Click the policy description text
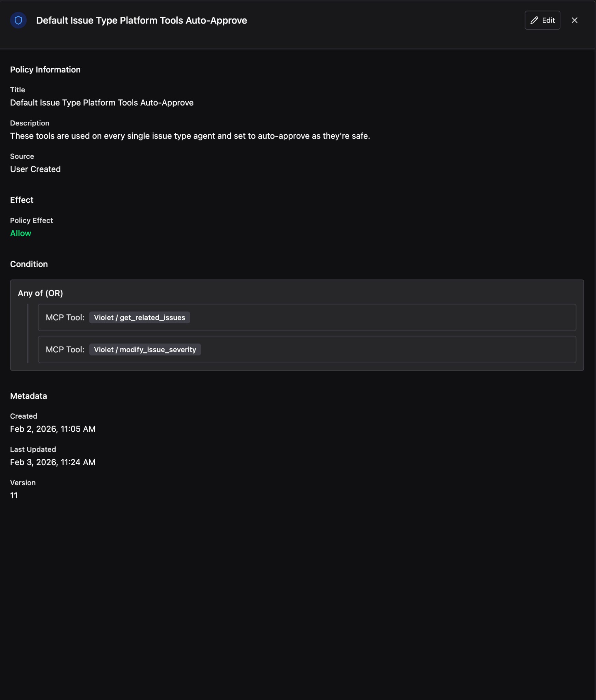Viewport: 596px width, 700px height. coord(190,136)
